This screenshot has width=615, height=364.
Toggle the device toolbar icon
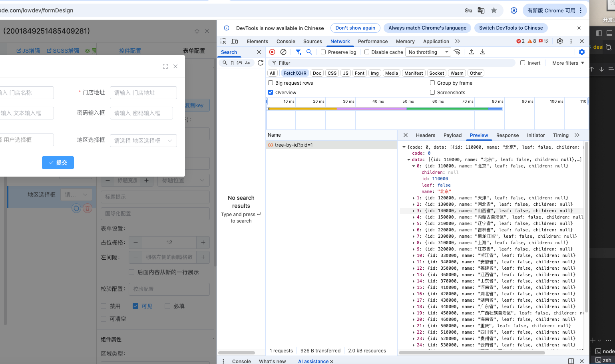[235, 41]
